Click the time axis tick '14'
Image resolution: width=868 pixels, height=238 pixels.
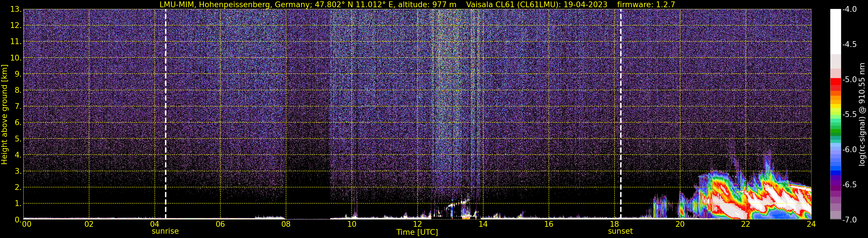coord(483,224)
